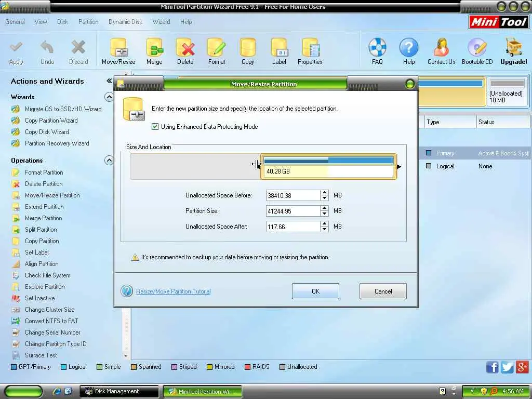
Task: Open the Format toolbar icon
Action: click(x=217, y=51)
